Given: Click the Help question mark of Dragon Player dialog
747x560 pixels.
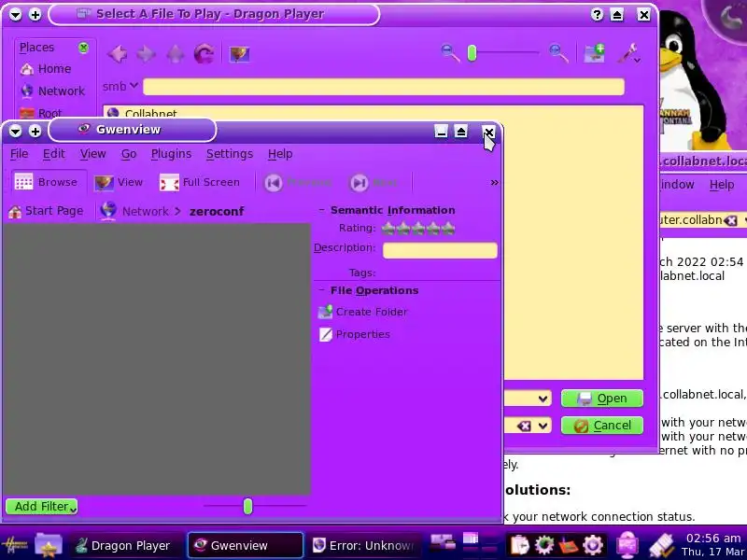Looking at the screenshot, I should pos(597,14).
